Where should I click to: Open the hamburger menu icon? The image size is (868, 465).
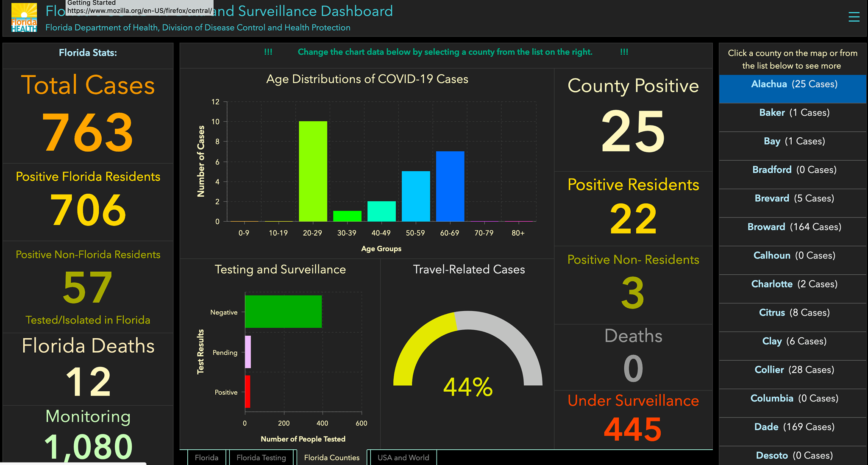click(854, 17)
